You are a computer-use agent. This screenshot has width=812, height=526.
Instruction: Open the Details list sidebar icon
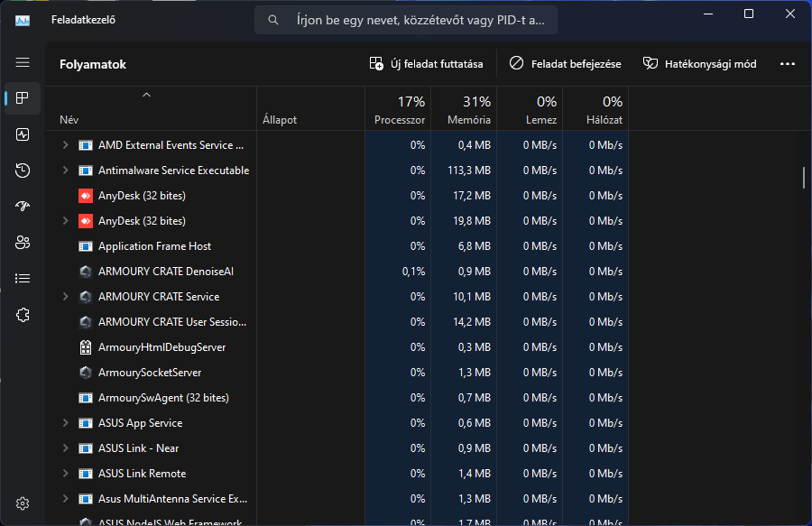23,279
